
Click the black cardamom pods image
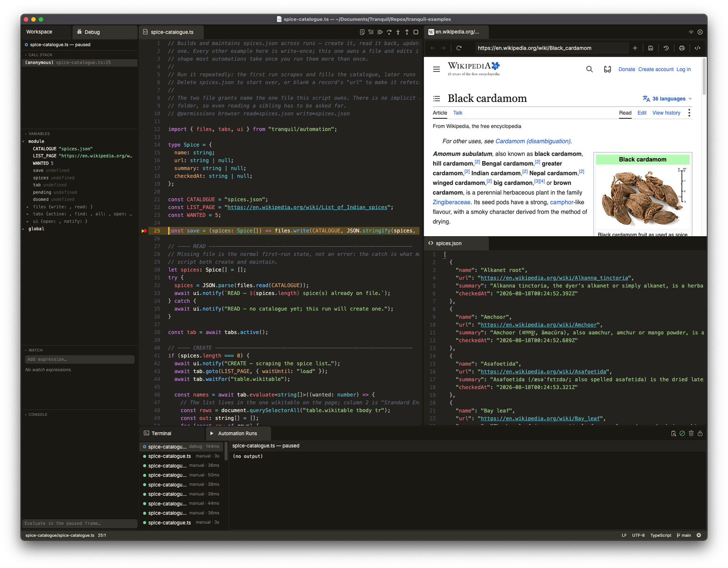(x=642, y=197)
